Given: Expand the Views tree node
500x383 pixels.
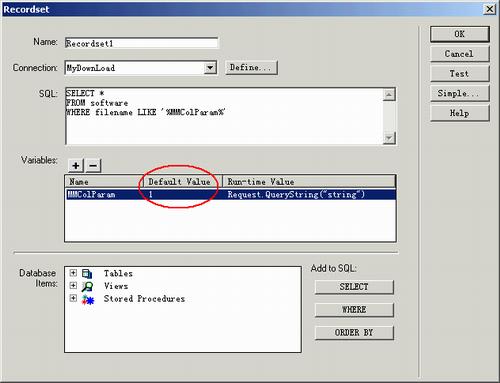Looking at the screenshot, I should click(x=73, y=286).
